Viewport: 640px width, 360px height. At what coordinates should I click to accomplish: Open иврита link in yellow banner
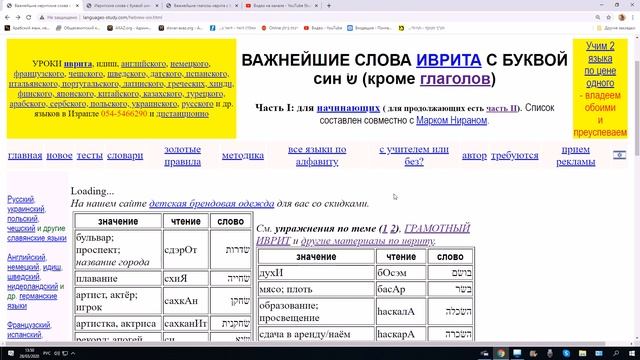point(78,64)
